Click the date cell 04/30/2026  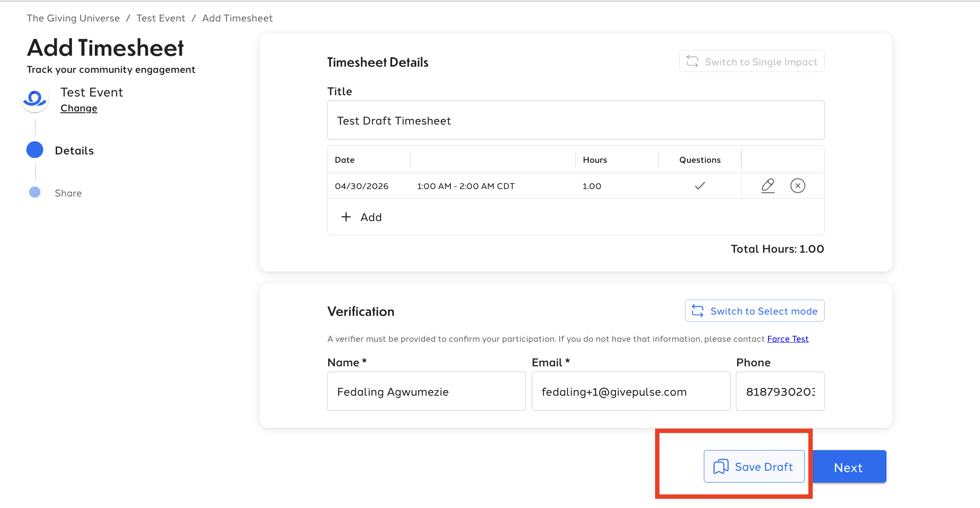(362, 186)
